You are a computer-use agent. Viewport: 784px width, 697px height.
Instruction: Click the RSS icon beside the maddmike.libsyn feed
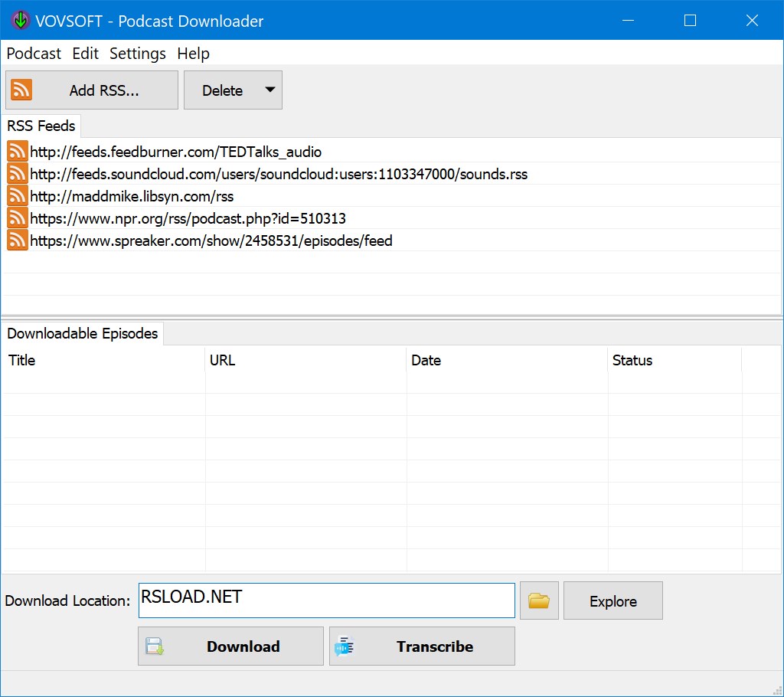pyautogui.click(x=17, y=196)
